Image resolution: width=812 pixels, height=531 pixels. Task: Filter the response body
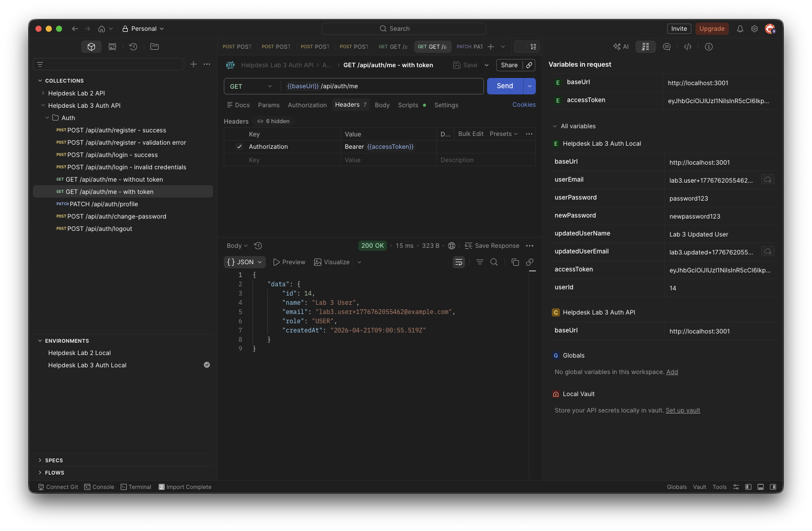(x=480, y=262)
